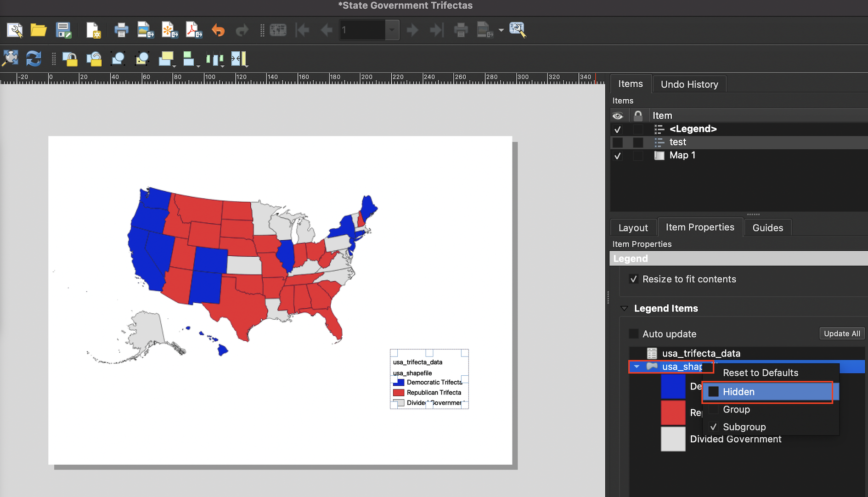This screenshot has height=497, width=868.
Task: Collapse the Legend Items section
Action: (624, 309)
